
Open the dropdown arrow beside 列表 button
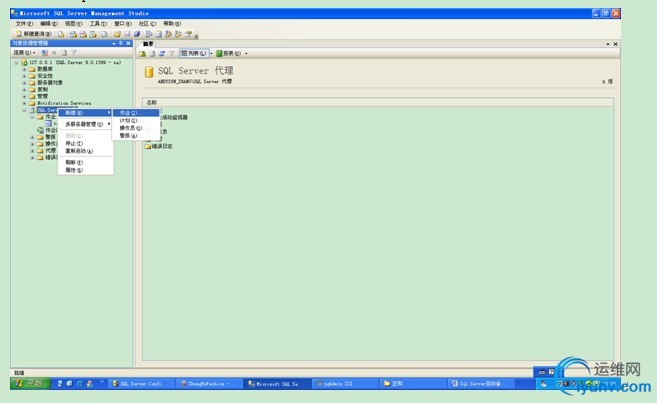[211, 54]
